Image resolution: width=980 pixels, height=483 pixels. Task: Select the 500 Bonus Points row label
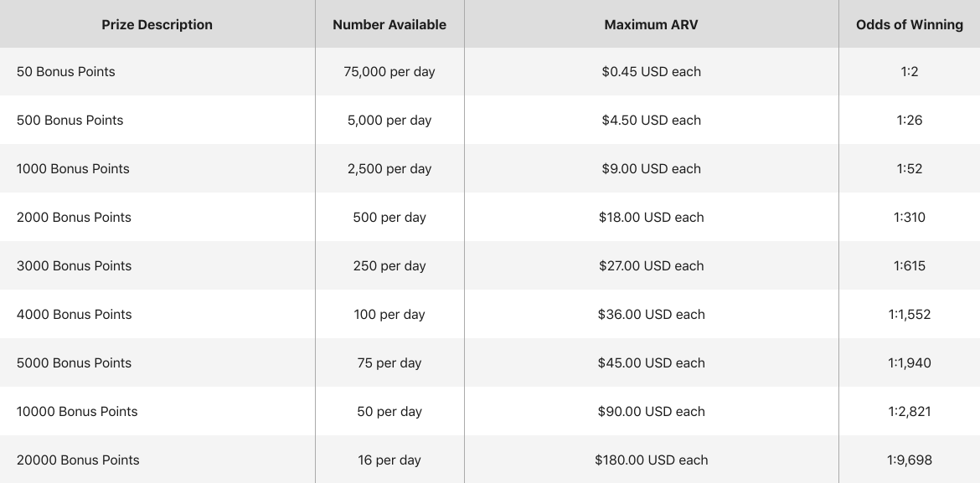(x=70, y=120)
